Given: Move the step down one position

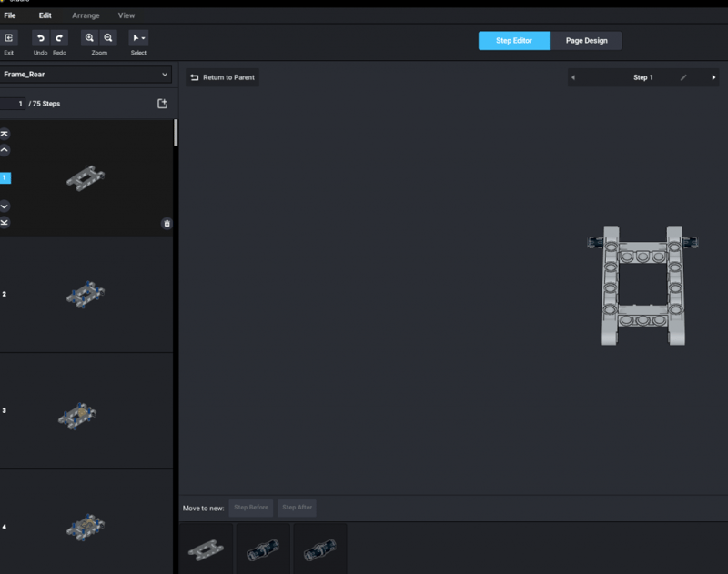Looking at the screenshot, I should 5,206.
